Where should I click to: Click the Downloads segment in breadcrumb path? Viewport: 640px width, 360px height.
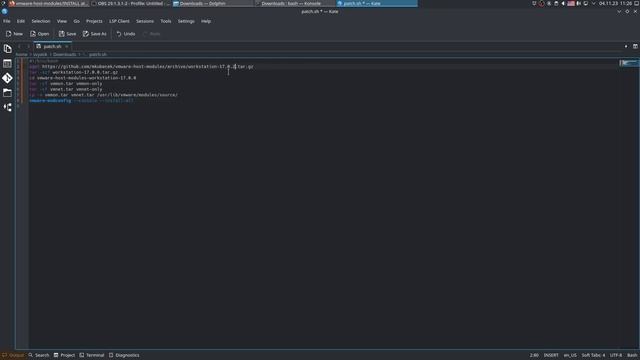point(64,54)
